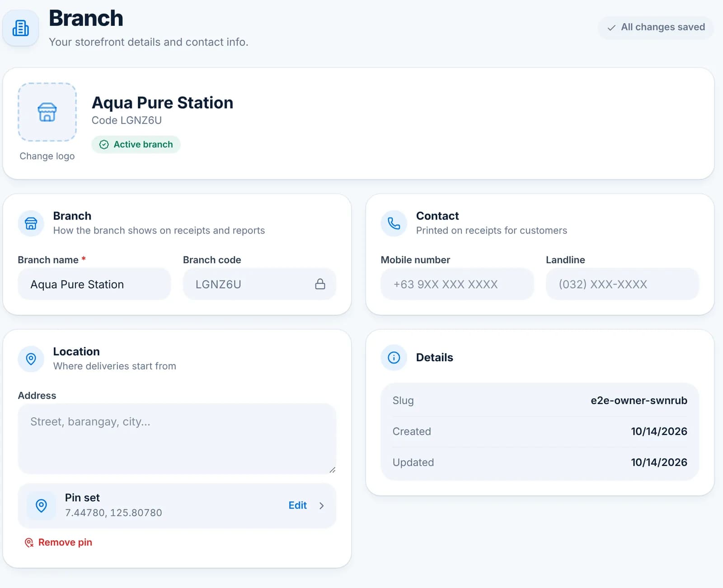
Task: Click the pin icon in Pin set row
Action: (41, 505)
